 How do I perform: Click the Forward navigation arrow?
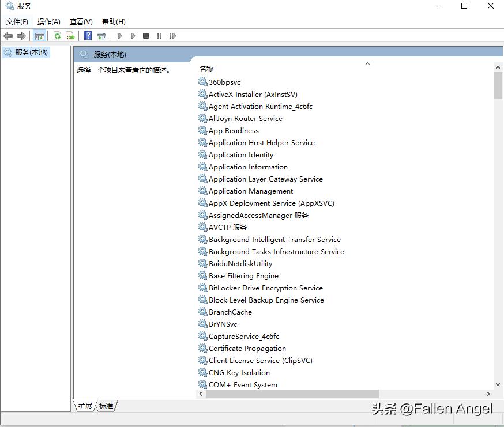coord(21,35)
